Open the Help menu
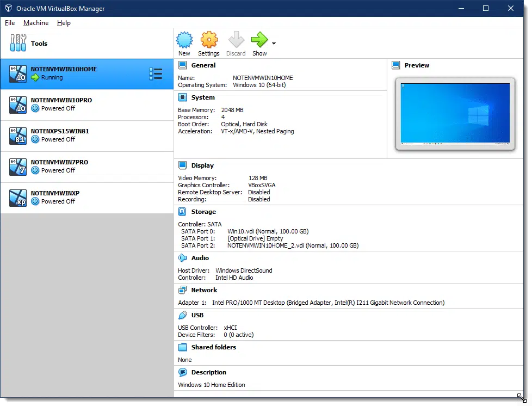The image size is (532, 406). [x=64, y=23]
